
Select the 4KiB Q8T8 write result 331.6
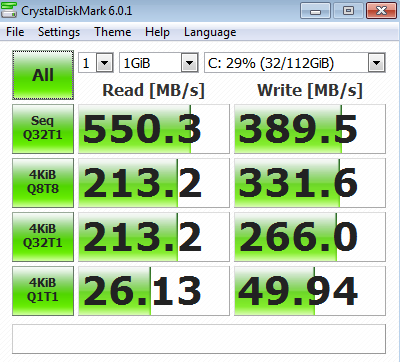coord(310,183)
